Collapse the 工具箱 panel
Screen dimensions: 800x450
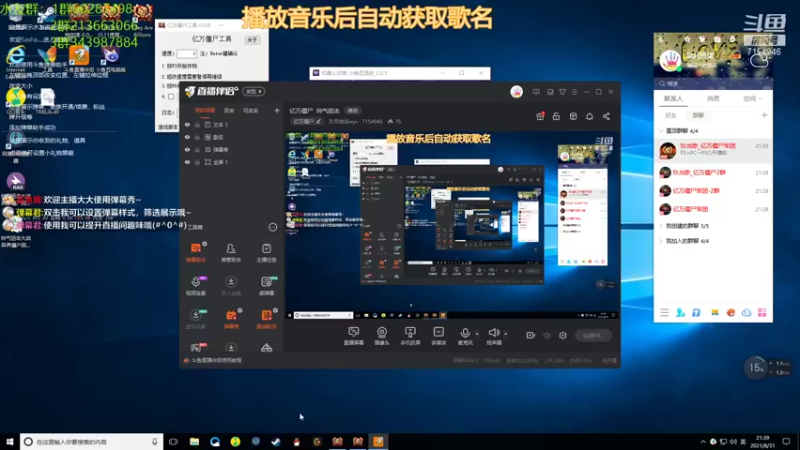point(272,227)
